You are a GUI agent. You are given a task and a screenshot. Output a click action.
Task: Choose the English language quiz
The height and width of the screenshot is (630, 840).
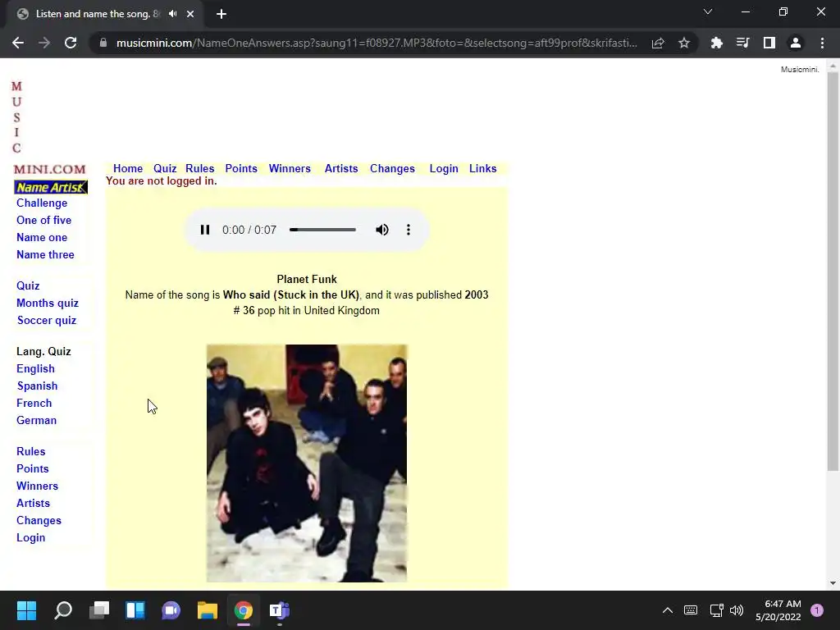click(35, 368)
